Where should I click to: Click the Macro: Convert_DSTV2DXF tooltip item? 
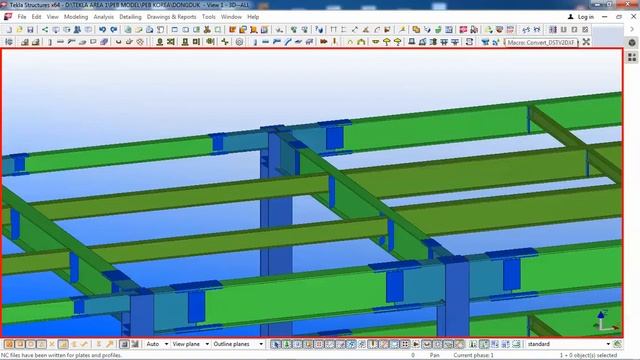(x=541, y=42)
